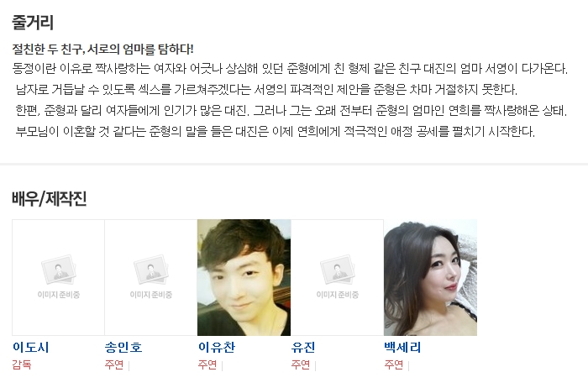Viewport: 588px width, 388px height.
Task: Click the synopsis line starting with 부모님이
Action: (276, 131)
